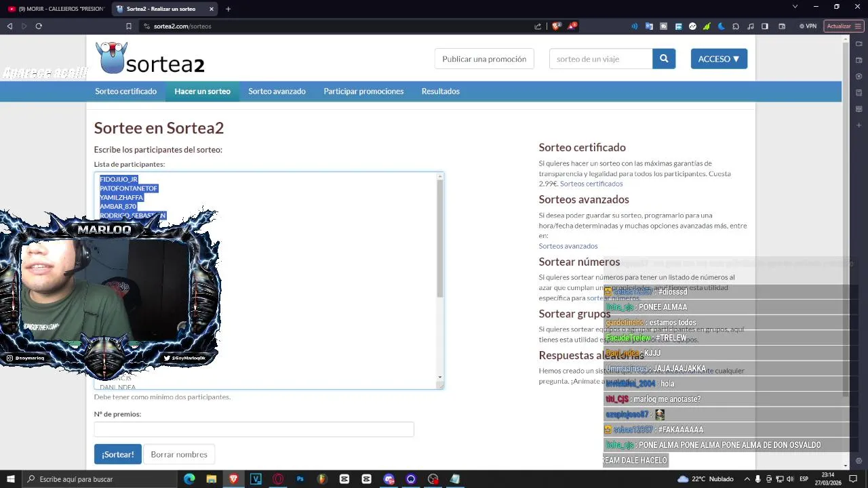Toggle the browser sidebar panel icon
This screenshot has height=488, width=868.
tap(765, 26)
